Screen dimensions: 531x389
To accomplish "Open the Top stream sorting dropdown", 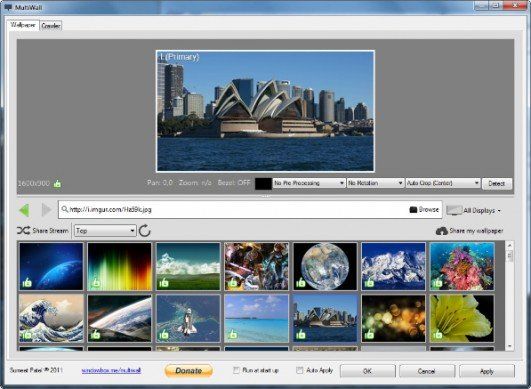I will coord(105,231).
